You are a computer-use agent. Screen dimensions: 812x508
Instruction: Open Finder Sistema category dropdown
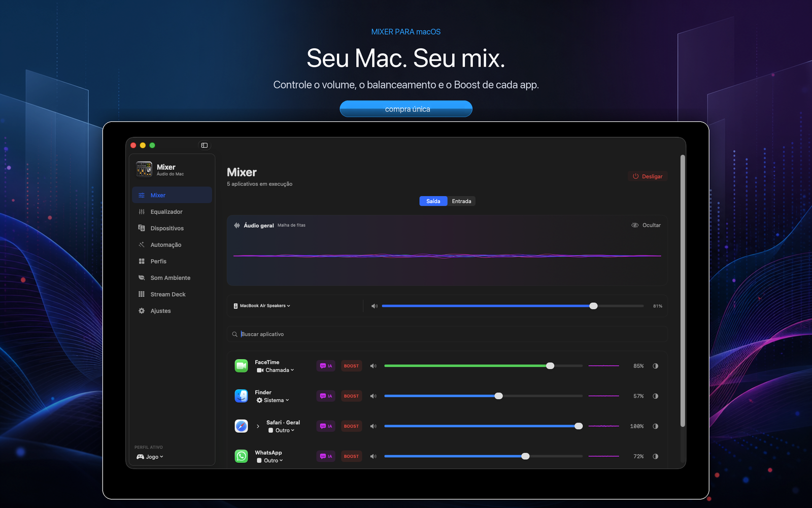pos(273,400)
